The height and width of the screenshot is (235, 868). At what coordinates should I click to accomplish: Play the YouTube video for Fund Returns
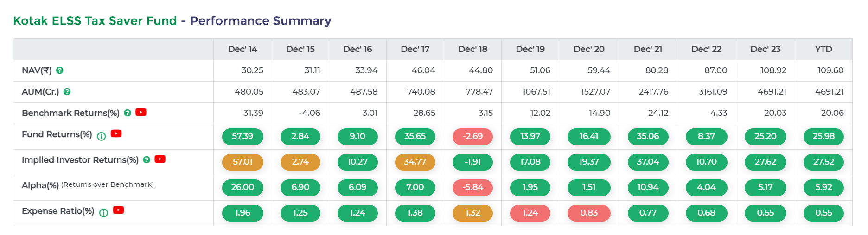click(116, 133)
